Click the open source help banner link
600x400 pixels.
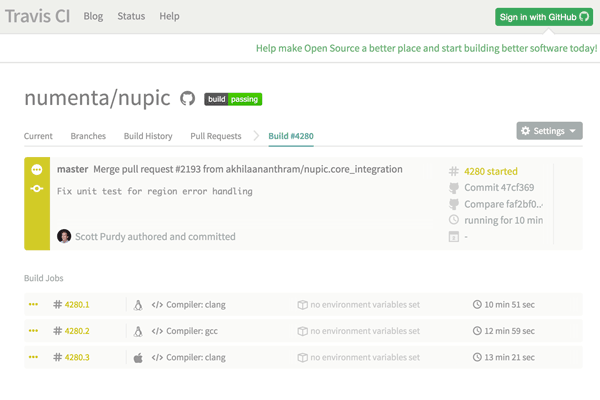pyautogui.click(x=426, y=48)
